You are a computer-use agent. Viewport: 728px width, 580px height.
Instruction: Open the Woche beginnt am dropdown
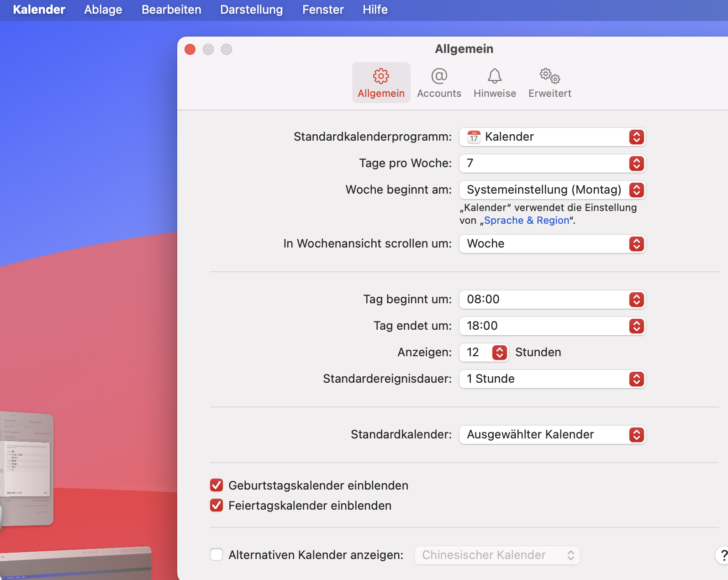pos(552,190)
